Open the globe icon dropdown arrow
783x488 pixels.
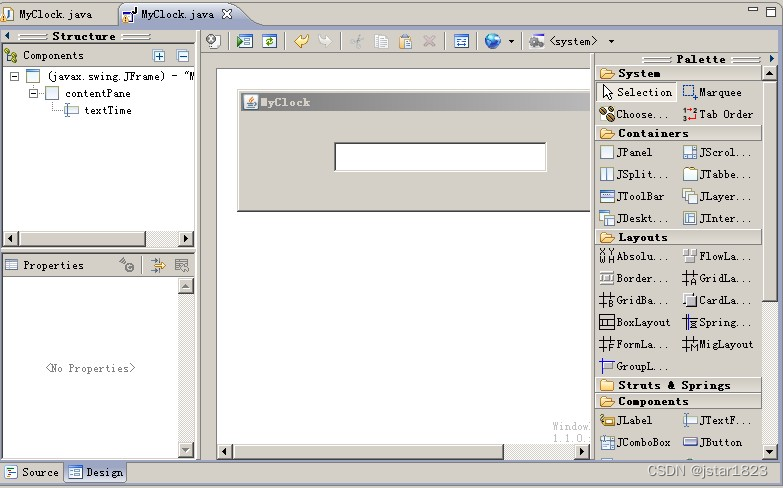click(511, 41)
